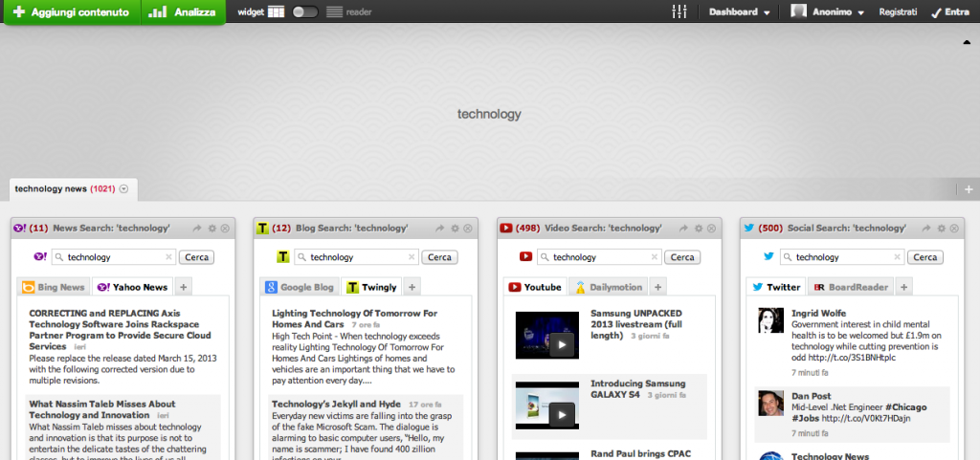The width and height of the screenshot is (980, 460).
Task: Switch to BoardReader tab
Action: [x=851, y=287]
